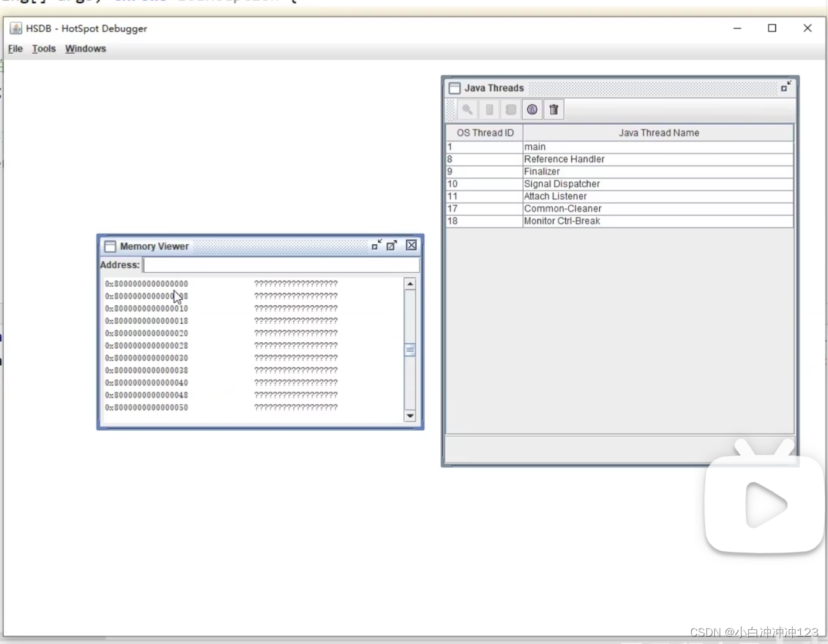This screenshot has width=828, height=644.
Task: Click memory address 0x8000000000000048
Action: click(147, 395)
